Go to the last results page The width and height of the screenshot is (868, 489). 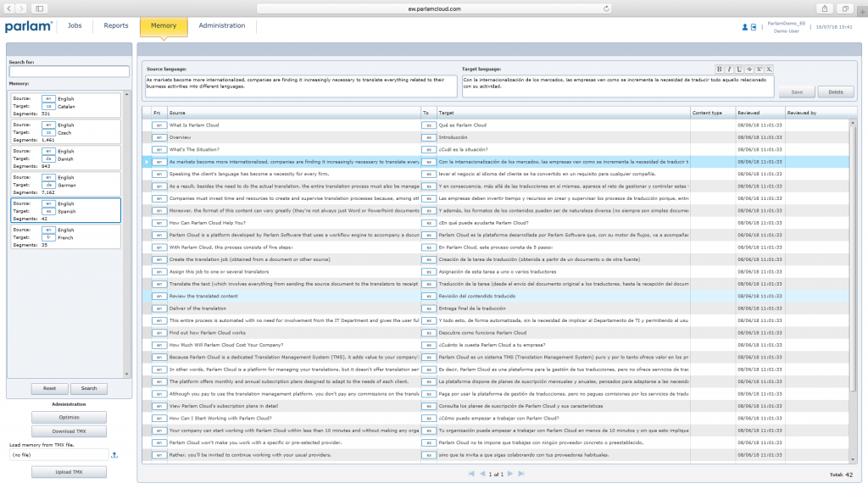click(x=521, y=474)
